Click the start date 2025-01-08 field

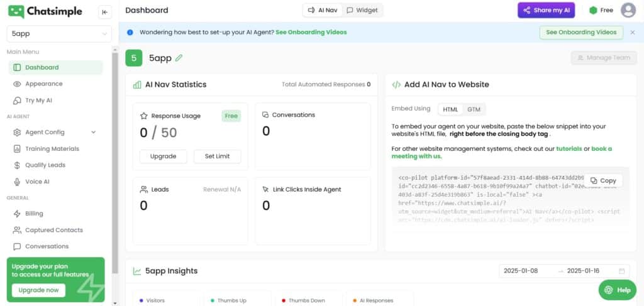(x=521, y=271)
